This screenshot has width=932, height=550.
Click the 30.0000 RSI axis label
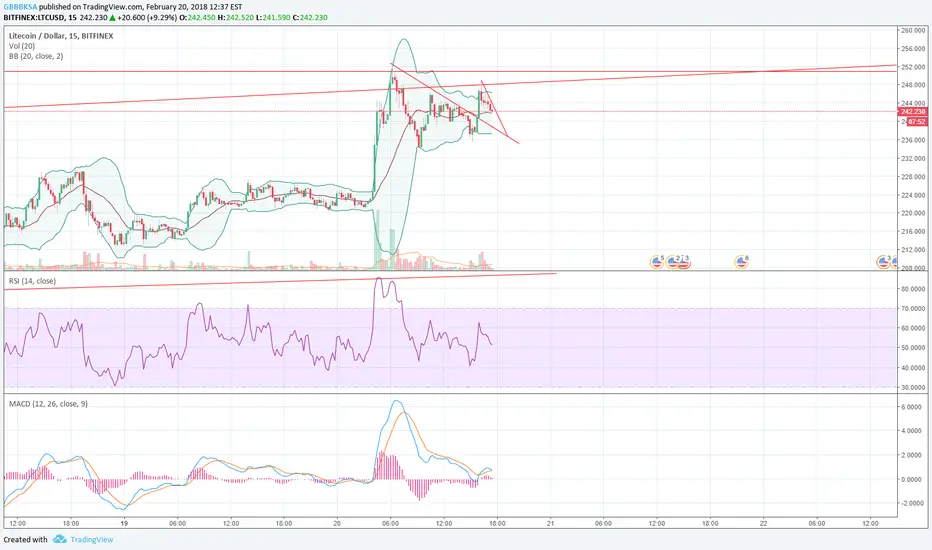(x=913, y=387)
